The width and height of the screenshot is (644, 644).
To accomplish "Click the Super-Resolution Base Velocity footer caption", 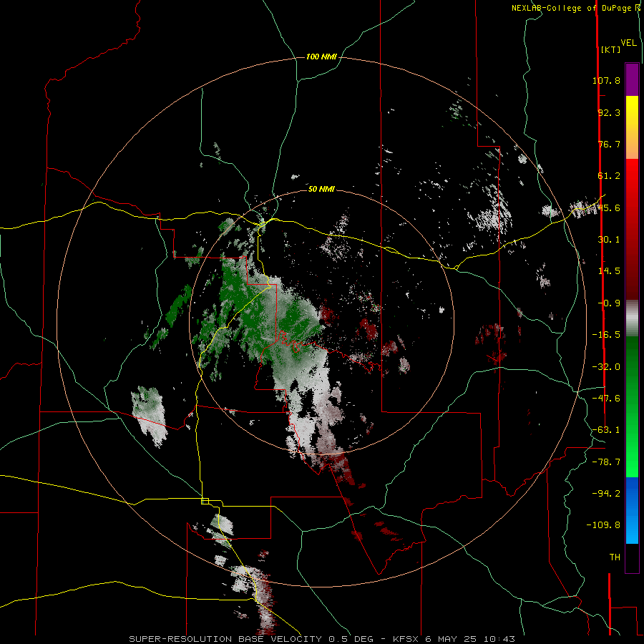I will pyautogui.click(x=322, y=639).
